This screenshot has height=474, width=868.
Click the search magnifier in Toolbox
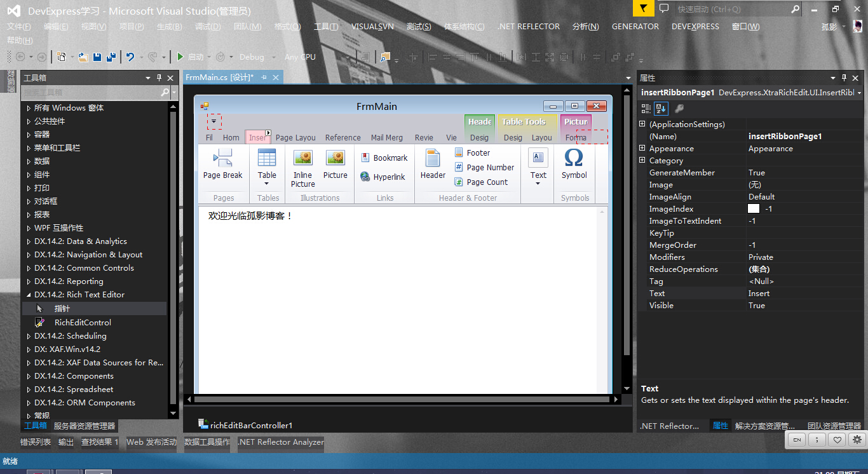point(165,93)
